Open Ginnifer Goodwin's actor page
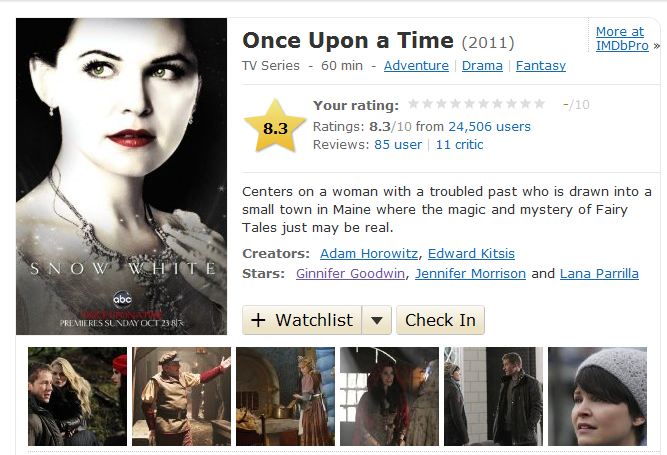This screenshot has height=455, width=667. tap(351, 273)
